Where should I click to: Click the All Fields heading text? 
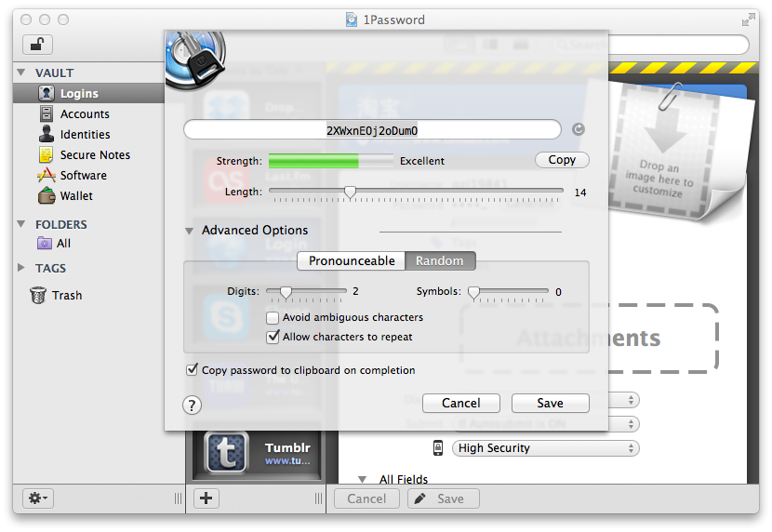[404, 479]
